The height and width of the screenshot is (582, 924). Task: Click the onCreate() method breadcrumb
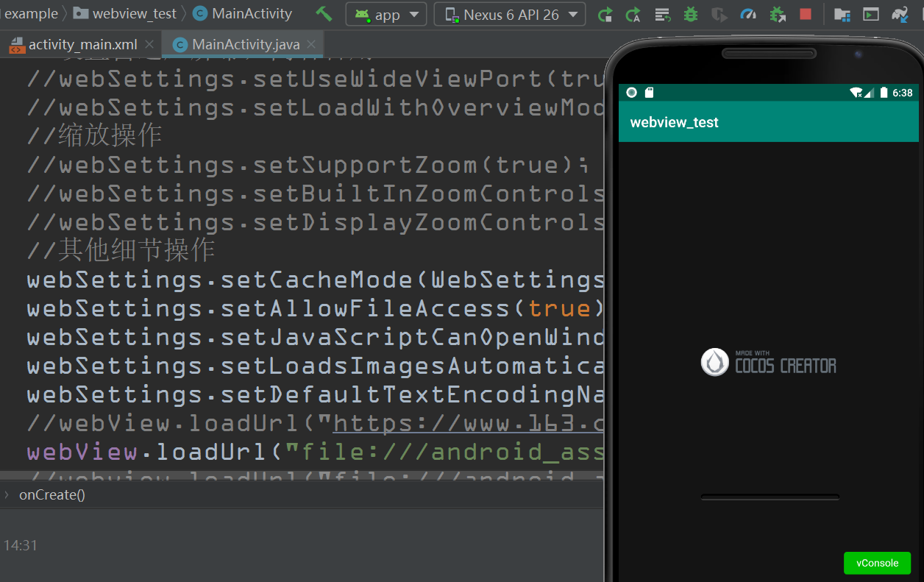[x=51, y=494]
